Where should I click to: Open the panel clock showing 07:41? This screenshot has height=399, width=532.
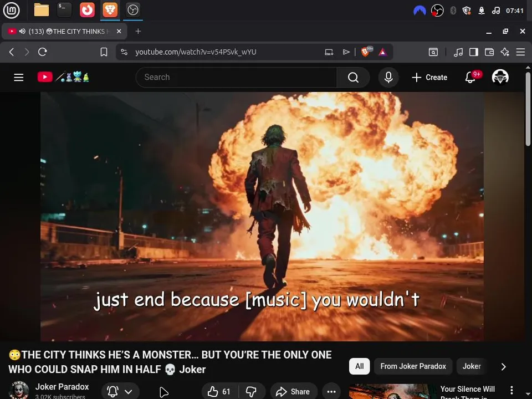tap(515, 11)
